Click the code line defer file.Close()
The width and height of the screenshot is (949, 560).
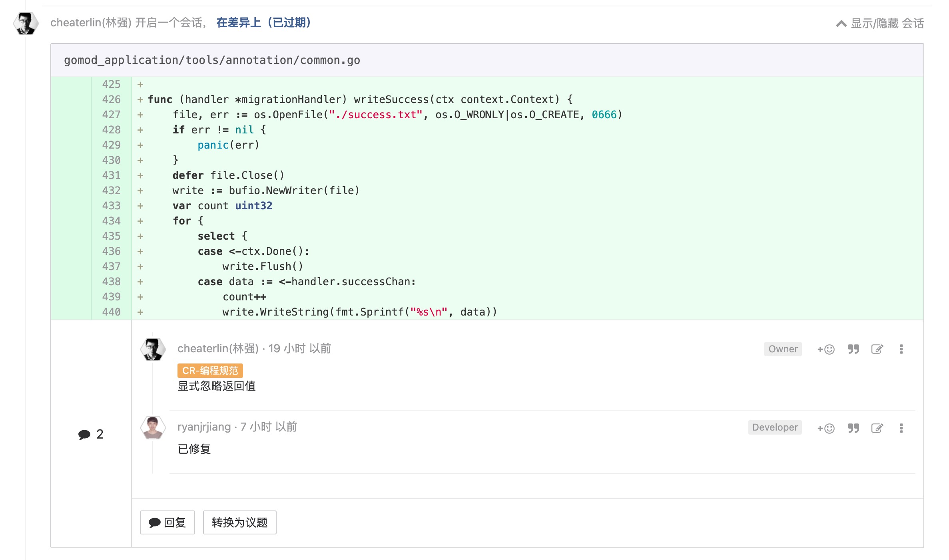point(228,175)
